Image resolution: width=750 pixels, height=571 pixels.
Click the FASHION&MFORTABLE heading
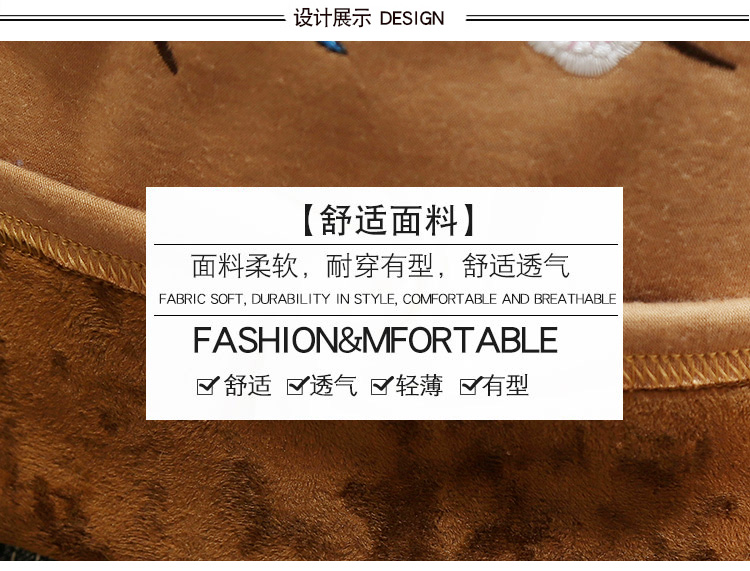[x=375, y=340]
